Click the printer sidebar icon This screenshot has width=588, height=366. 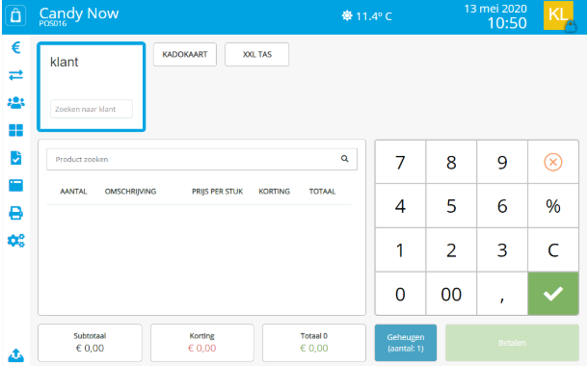(x=15, y=213)
